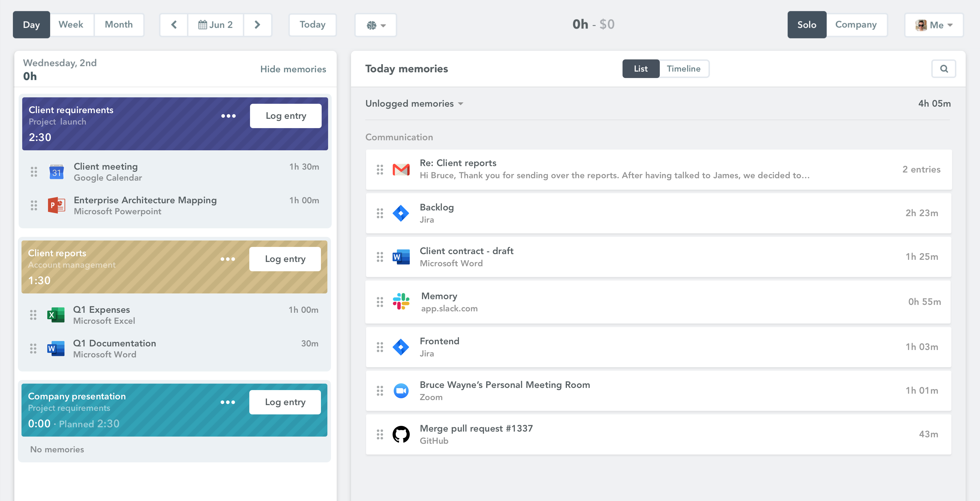The height and width of the screenshot is (501, 980).
Task: Switch to the Month view tab
Action: click(x=119, y=25)
